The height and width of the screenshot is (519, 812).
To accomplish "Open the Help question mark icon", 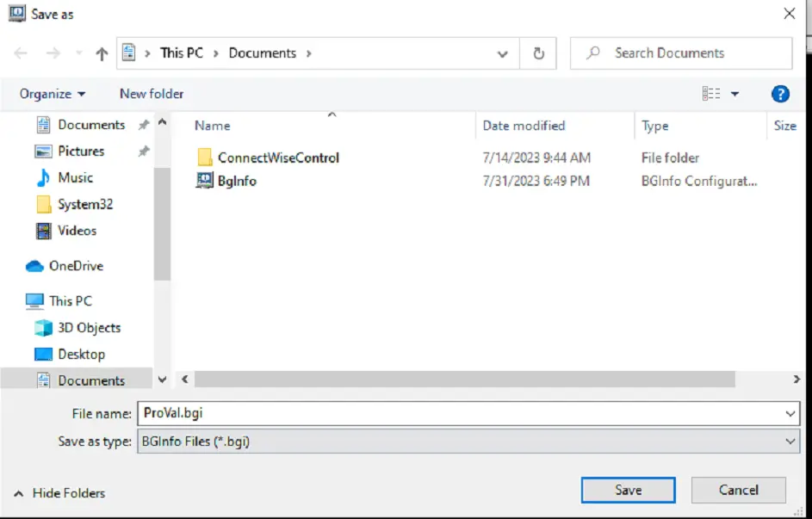I will click(780, 94).
